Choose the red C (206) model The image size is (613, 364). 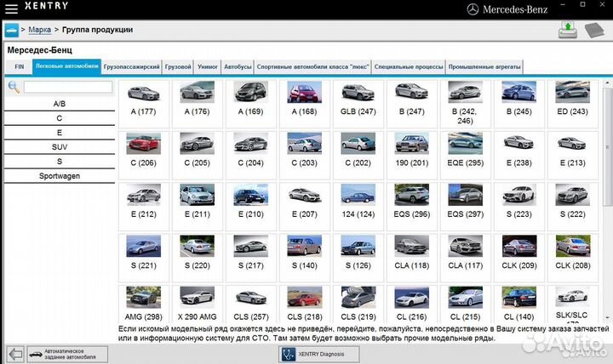[144, 155]
